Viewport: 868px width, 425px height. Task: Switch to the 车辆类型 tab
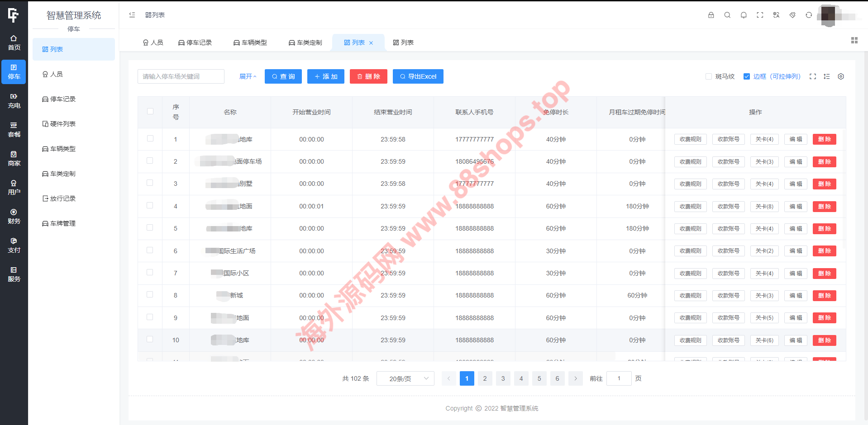click(250, 42)
